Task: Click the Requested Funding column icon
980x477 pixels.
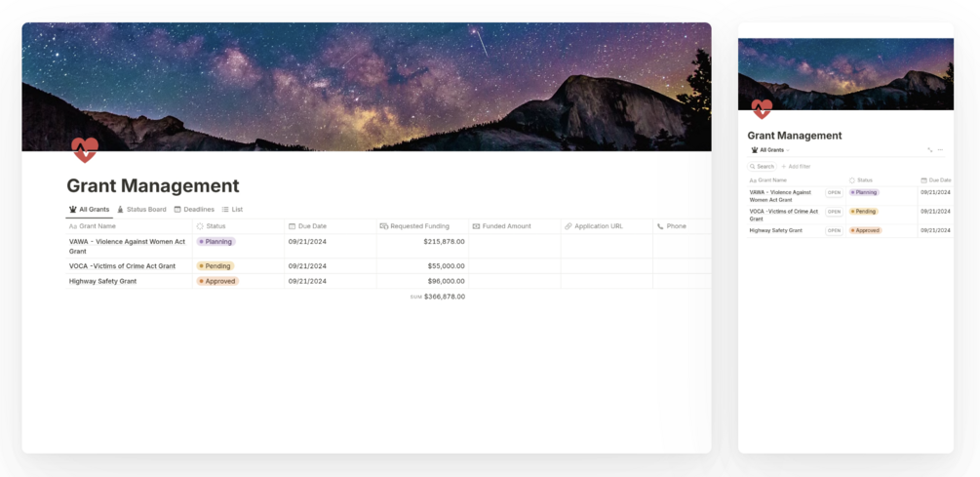Action: tap(384, 226)
